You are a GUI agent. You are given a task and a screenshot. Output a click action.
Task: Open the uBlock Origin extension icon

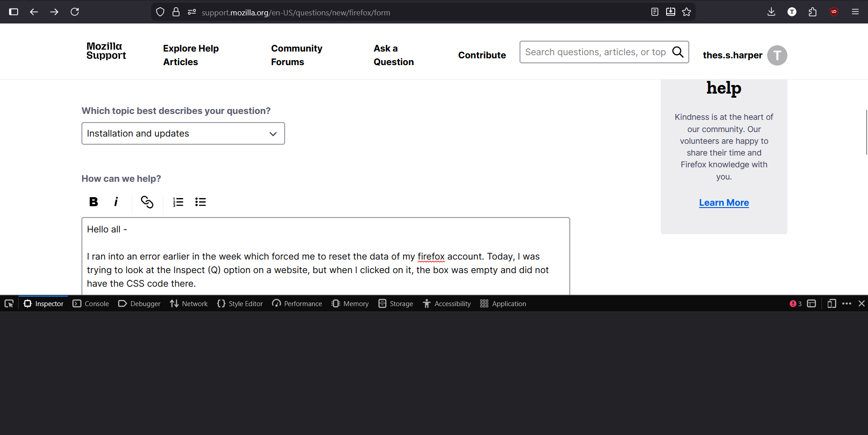834,12
